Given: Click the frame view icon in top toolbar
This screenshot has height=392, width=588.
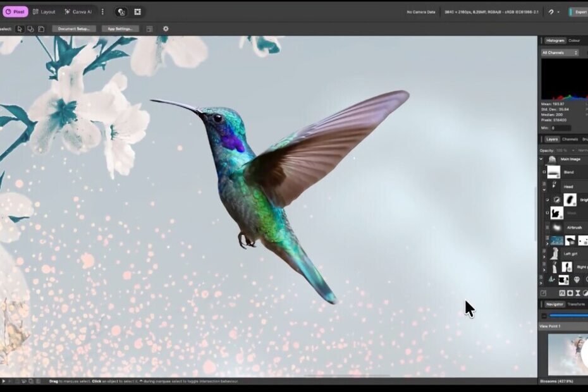Looking at the screenshot, I should pyautogui.click(x=137, y=11).
